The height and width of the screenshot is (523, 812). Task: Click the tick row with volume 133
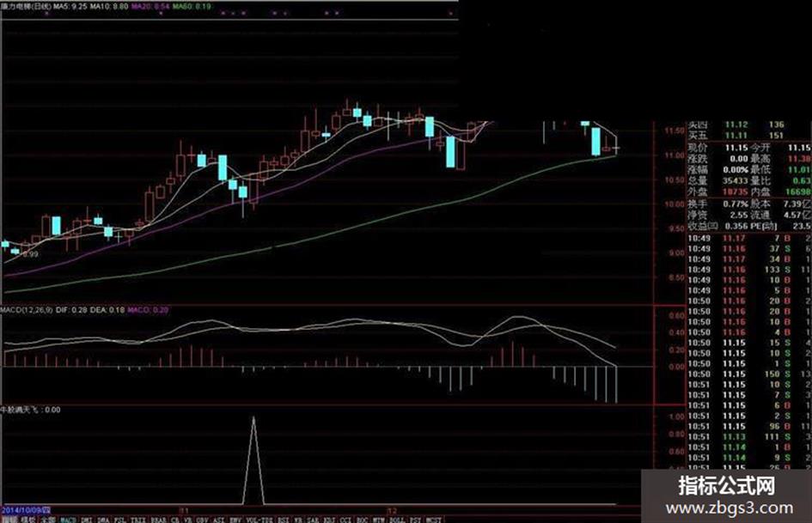[x=748, y=270]
